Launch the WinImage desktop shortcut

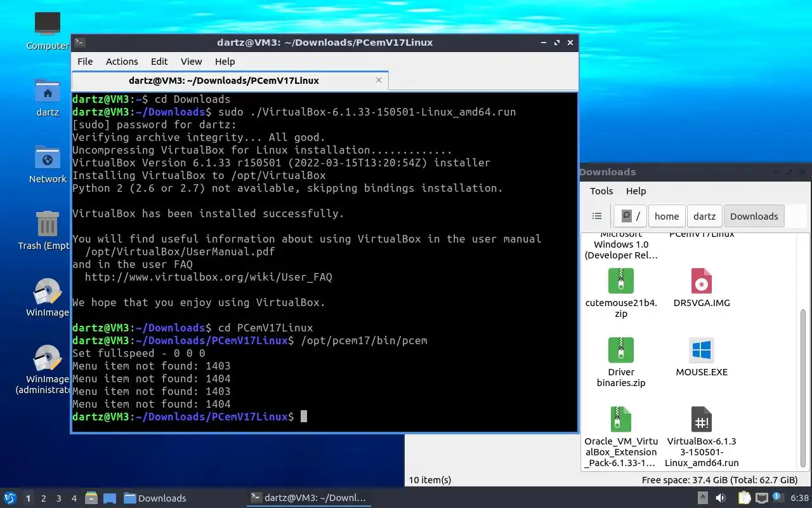point(48,298)
